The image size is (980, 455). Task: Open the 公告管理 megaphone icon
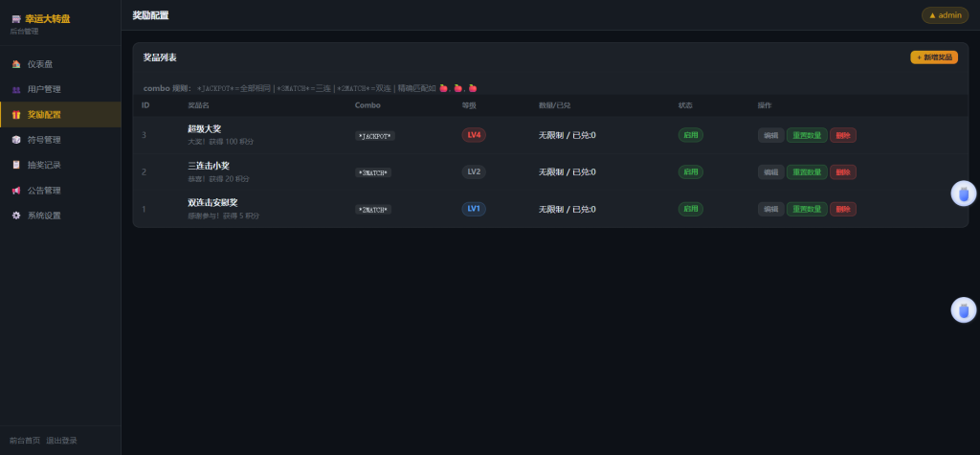point(16,191)
